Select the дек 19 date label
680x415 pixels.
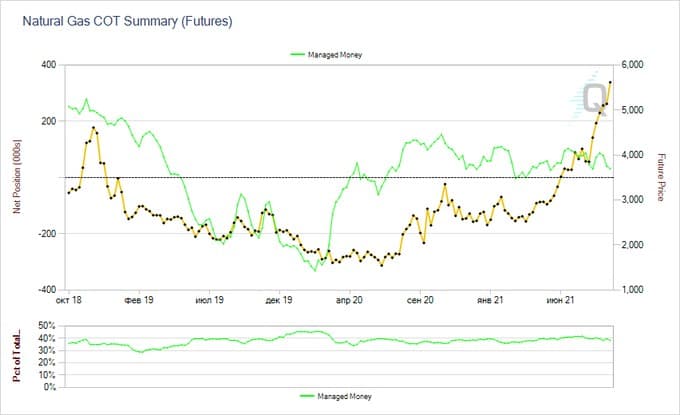coord(277,298)
